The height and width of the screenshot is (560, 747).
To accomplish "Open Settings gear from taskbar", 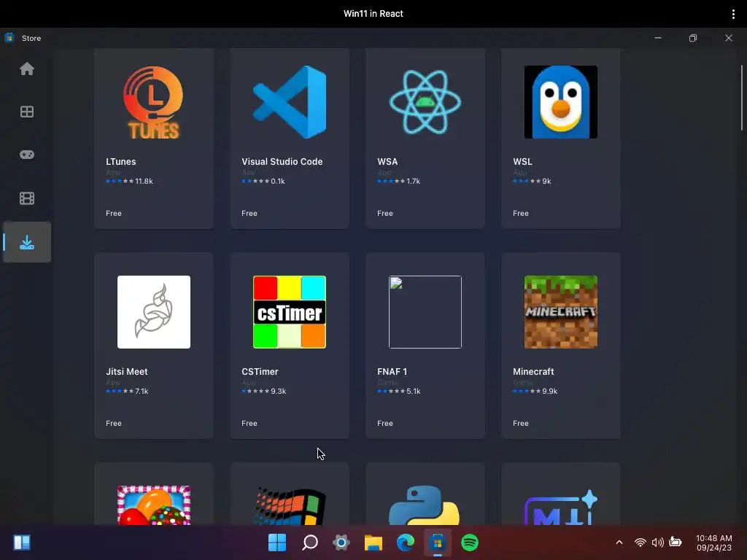I will [341, 542].
